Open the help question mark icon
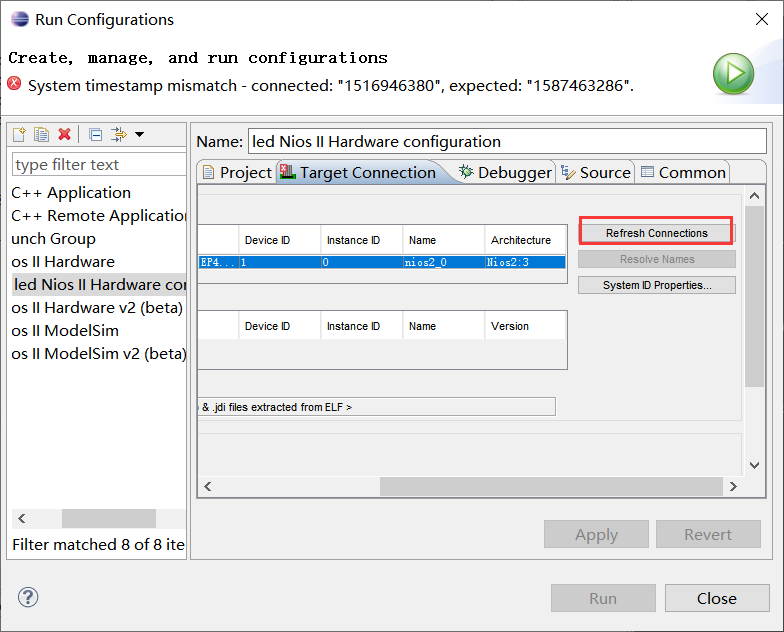Screen dimensions: 784x632 (28, 597)
